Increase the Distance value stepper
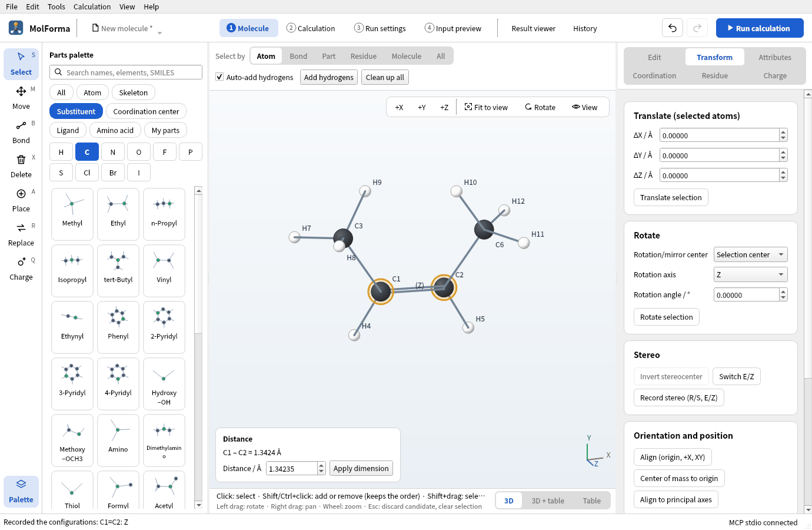The height and width of the screenshot is (530, 812). pyautogui.click(x=321, y=465)
